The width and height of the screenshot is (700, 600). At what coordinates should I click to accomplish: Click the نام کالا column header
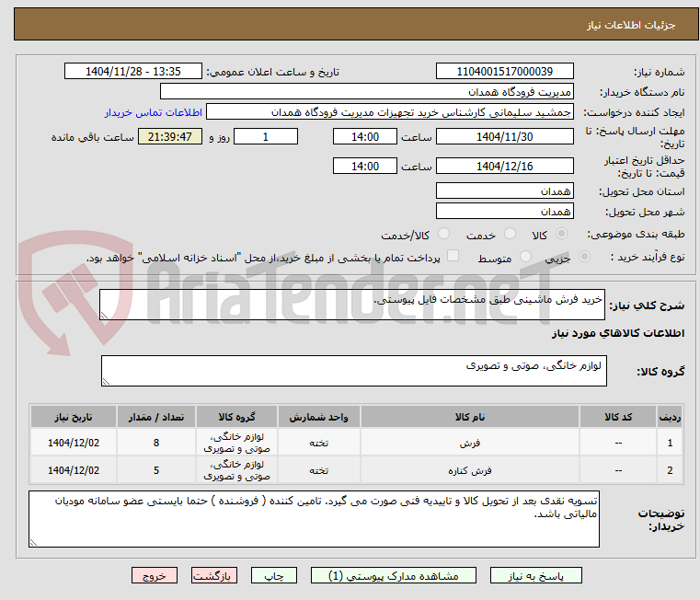470,417
